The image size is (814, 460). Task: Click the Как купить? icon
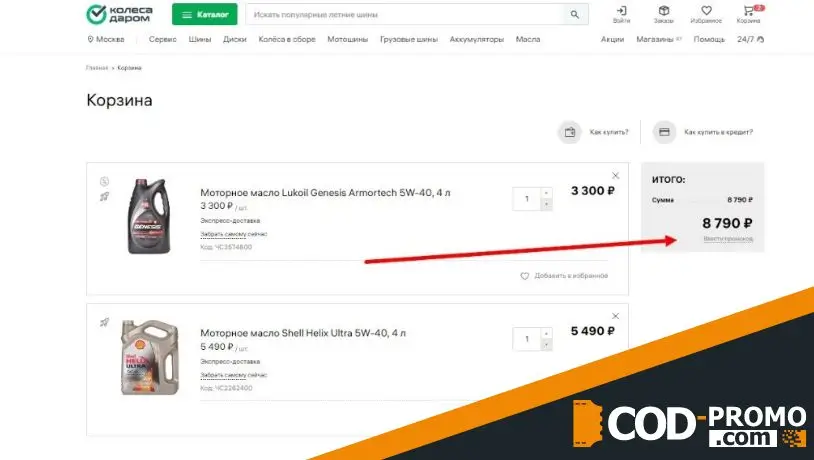[569, 132]
